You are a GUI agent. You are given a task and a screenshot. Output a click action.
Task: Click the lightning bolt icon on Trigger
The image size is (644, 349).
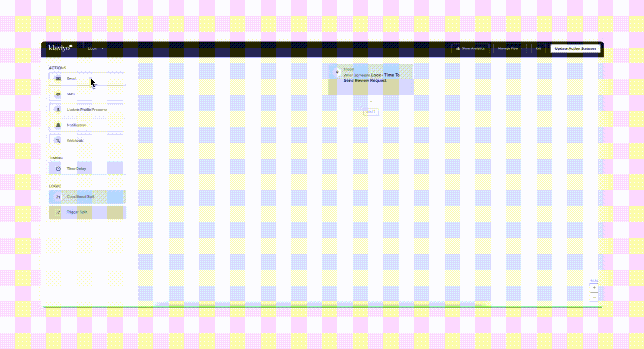point(337,72)
